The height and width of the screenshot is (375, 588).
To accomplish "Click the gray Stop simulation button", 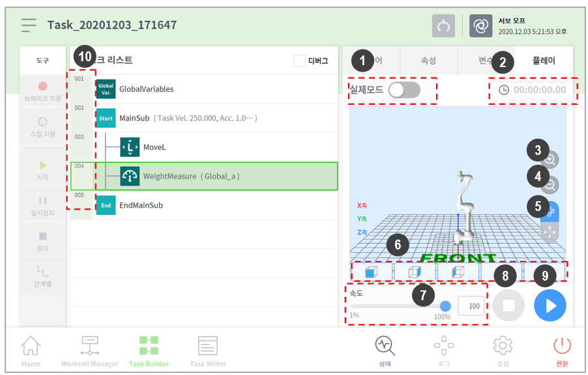I will pos(508,305).
